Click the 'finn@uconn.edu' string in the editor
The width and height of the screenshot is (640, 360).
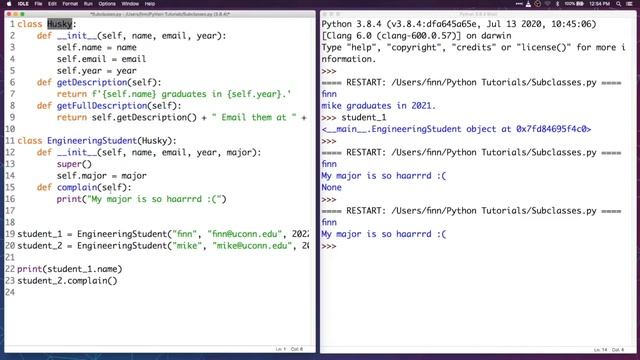pos(244,234)
